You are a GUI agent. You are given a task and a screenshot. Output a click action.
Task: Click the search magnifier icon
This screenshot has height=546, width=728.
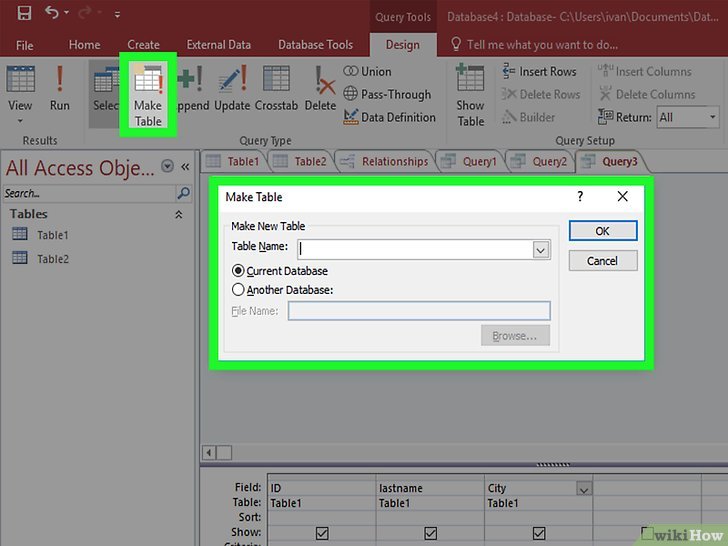(x=183, y=193)
